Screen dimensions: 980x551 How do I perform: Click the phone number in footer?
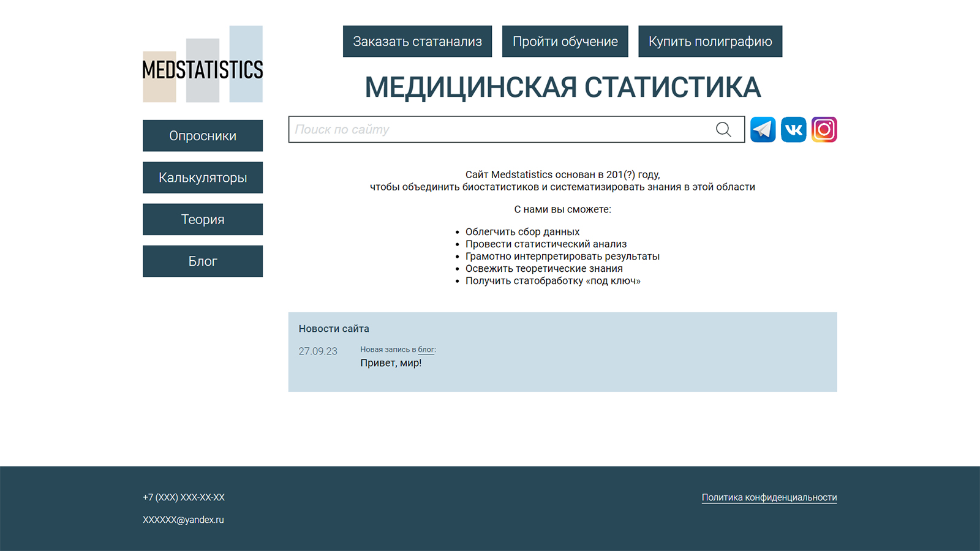pyautogui.click(x=184, y=498)
